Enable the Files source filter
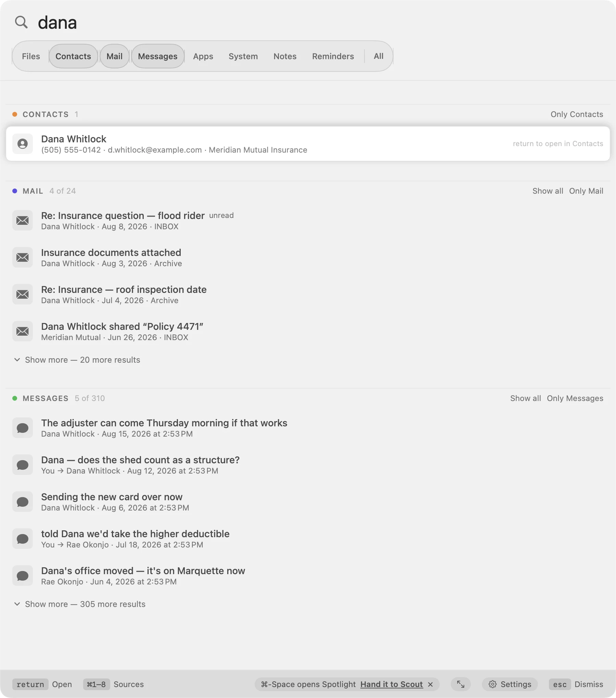Image resolution: width=616 pixels, height=698 pixels. pyautogui.click(x=31, y=56)
